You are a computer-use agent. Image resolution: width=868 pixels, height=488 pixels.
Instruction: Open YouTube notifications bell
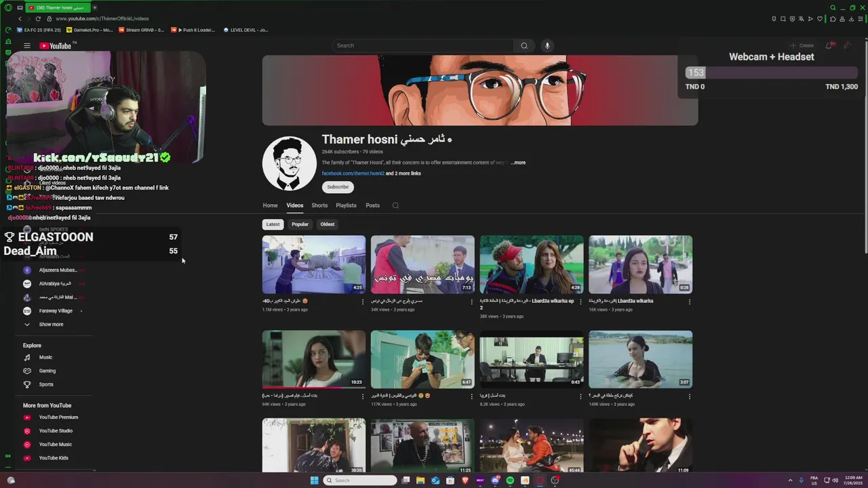(829, 45)
